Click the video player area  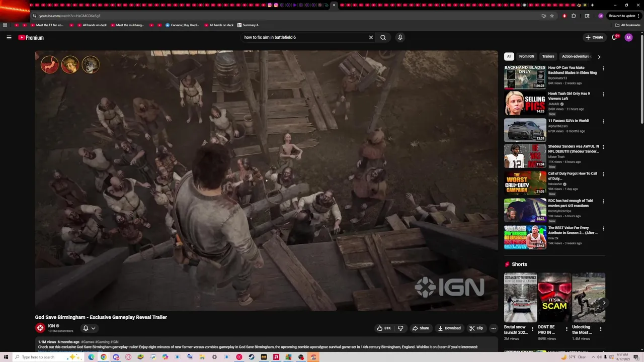tap(266, 180)
